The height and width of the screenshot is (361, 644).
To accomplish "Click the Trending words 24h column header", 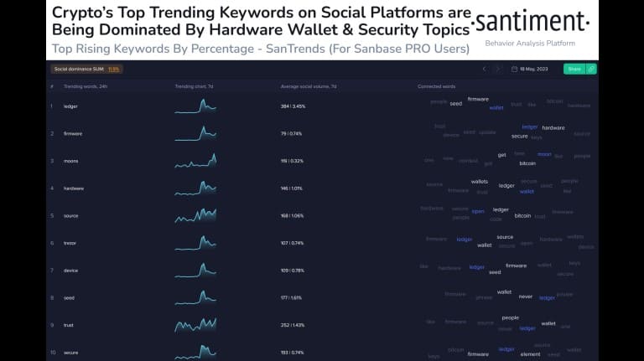I will pyautogui.click(x=86, y=86).
